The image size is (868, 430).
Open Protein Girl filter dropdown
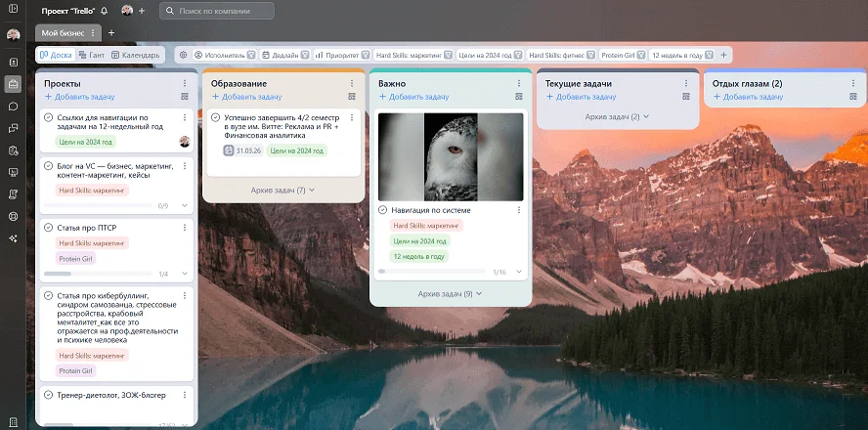tap(623, 55)
